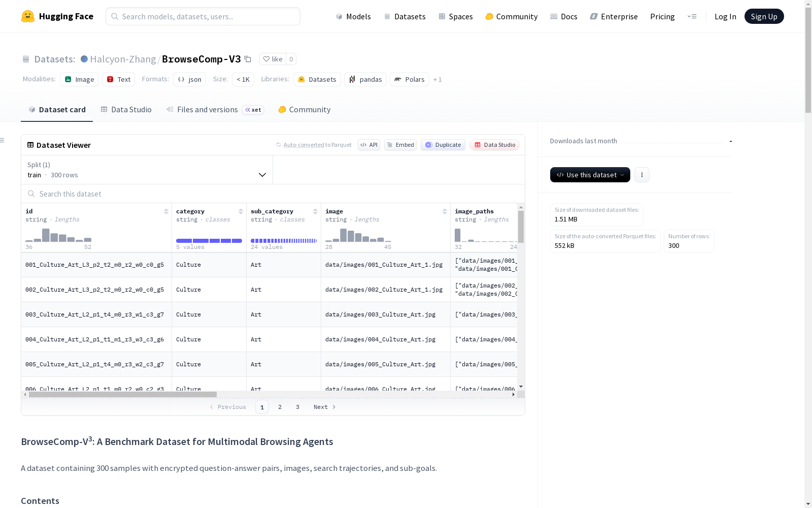Click the Sign Up button
This screenshot has height=508, width=812.
(x=764, y=16)
